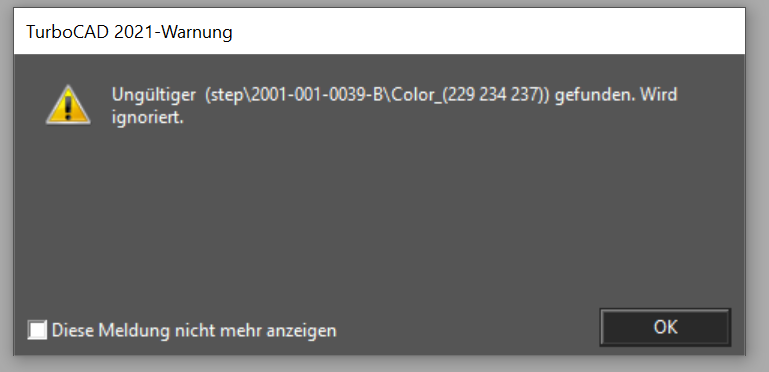Viewport: 769px width, 372px height.
Task: Select the "Diese Meldung nicht mehr anzeigen" label text
Action: tap(194, 330)
